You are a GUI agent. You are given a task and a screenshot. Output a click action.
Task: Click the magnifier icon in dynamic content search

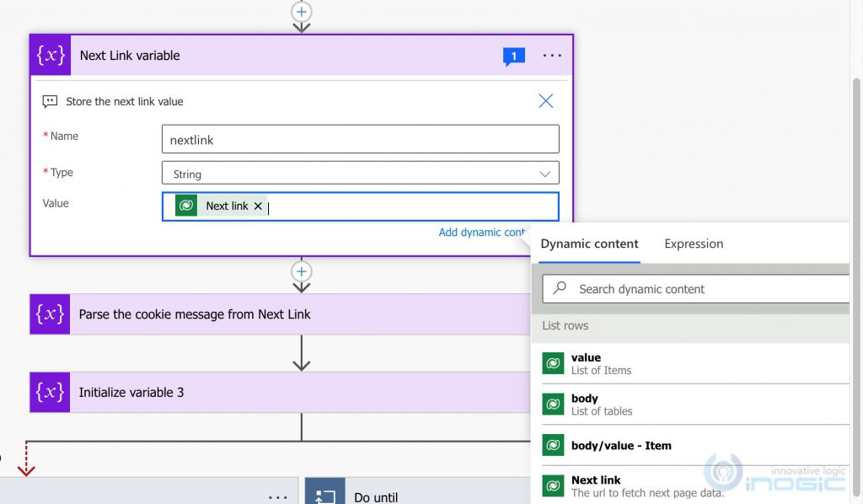[558, 288]
